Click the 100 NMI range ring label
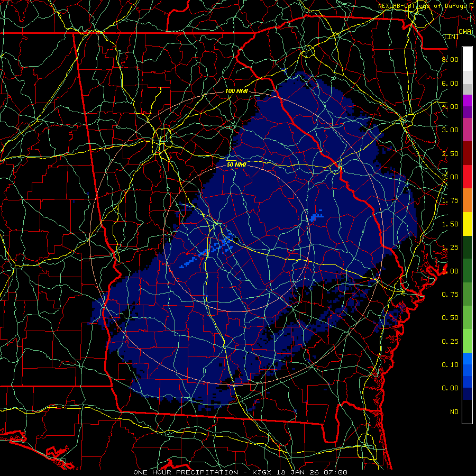476x476 pixels. point(236,91)
